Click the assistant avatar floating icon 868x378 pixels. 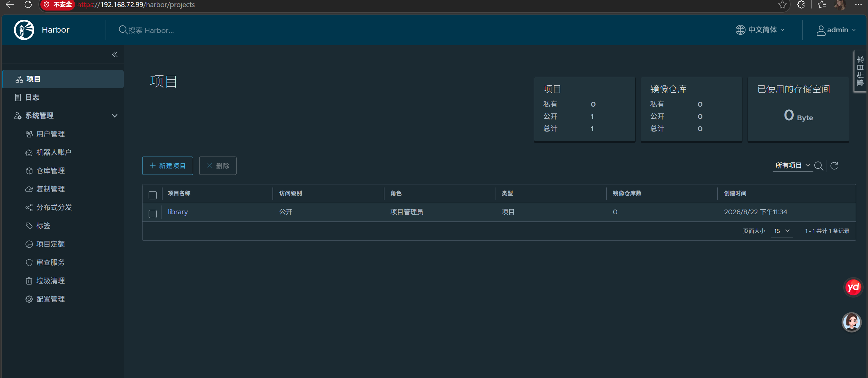851,322
